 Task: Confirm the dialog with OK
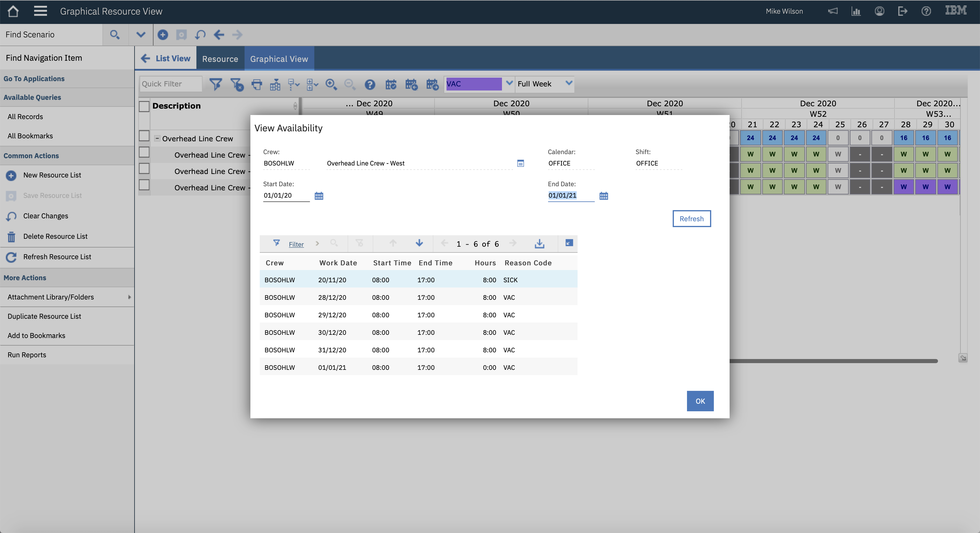(700, 401)
